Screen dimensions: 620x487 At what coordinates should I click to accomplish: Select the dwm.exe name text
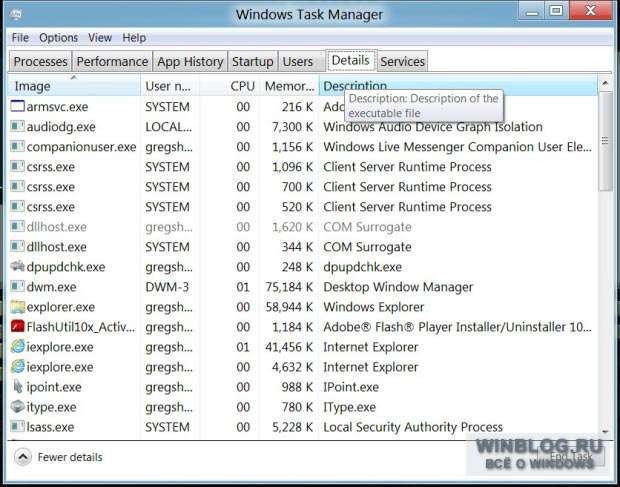(51, 287)
